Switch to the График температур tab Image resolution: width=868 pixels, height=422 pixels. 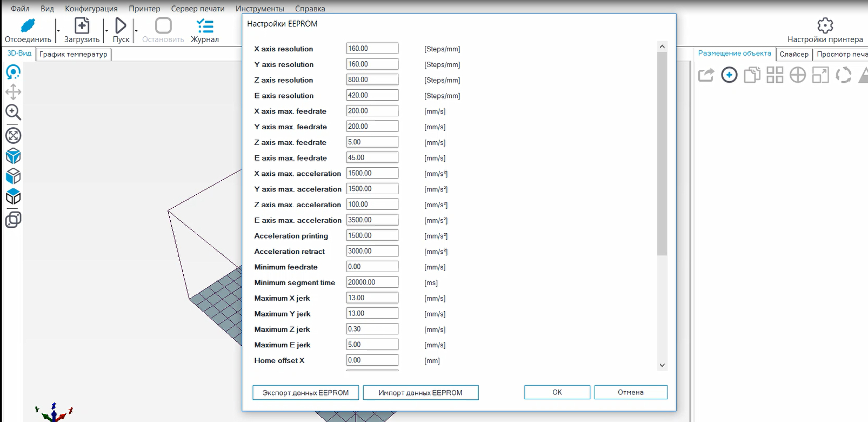coord(74,54)
